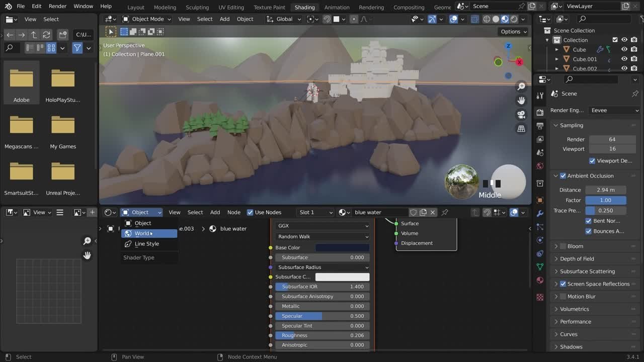Open the Snapping magnet icon in shader editor

click(x=487, y=212)
